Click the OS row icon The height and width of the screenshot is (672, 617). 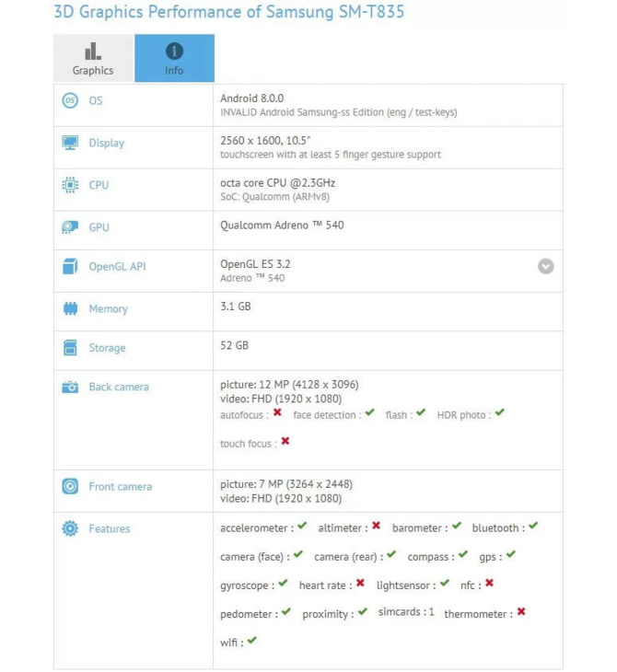pos(70,100)
